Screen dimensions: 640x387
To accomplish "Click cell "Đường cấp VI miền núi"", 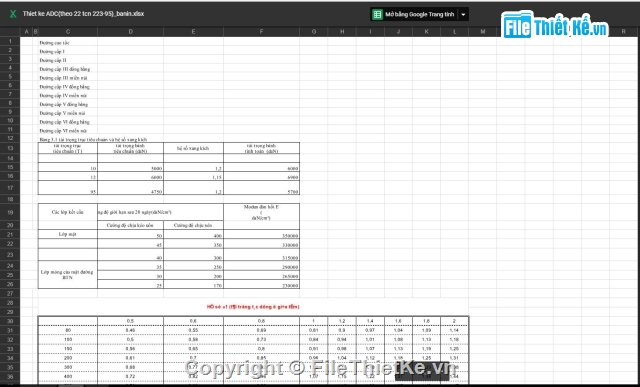I will tap(63, 131).
